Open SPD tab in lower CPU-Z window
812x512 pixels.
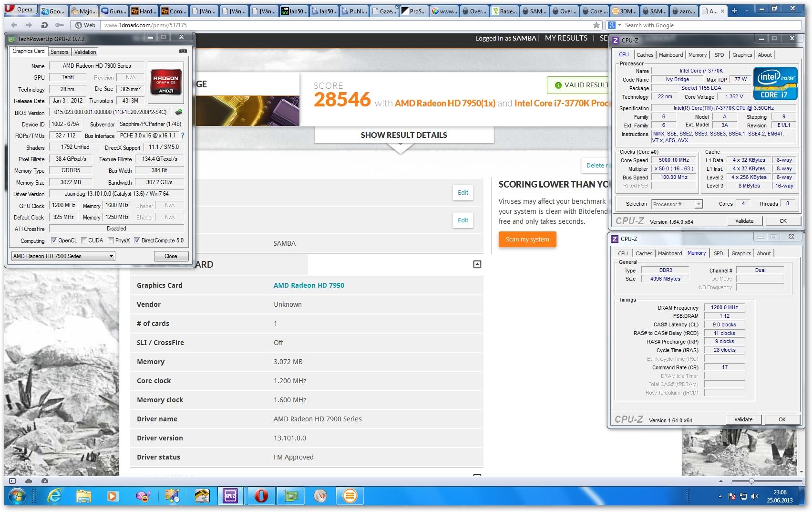pyautogui.click(x=718, y=253)
